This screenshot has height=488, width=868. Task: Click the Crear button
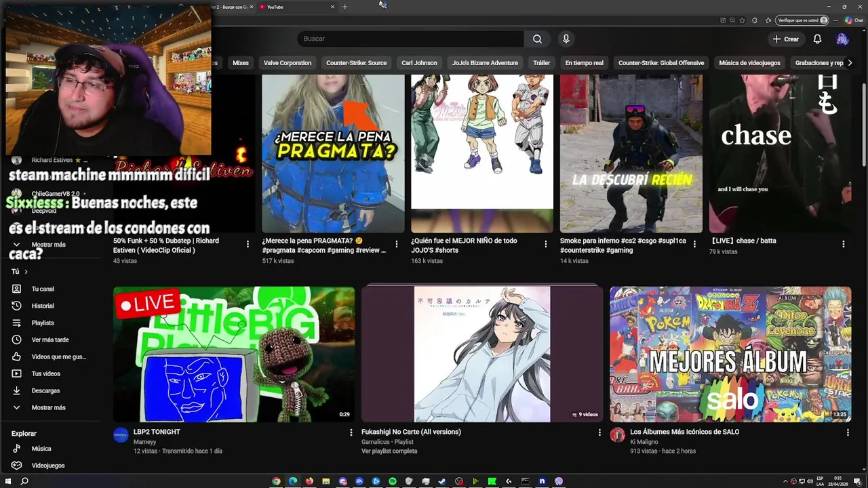tap(785, 39)
